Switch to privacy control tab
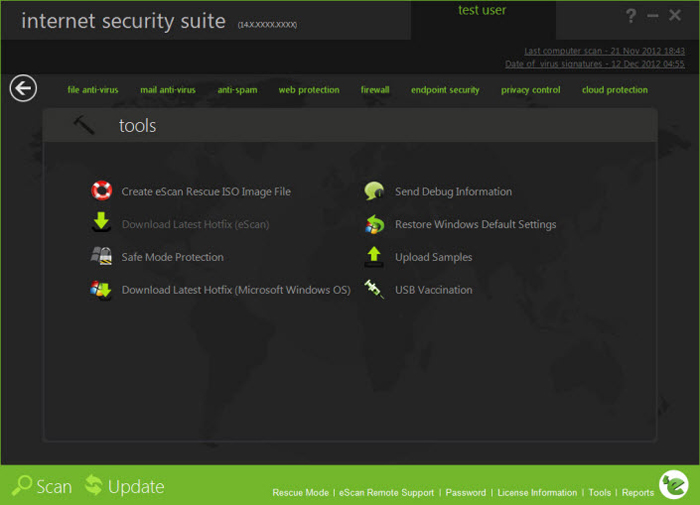 [x=530, y=90]
